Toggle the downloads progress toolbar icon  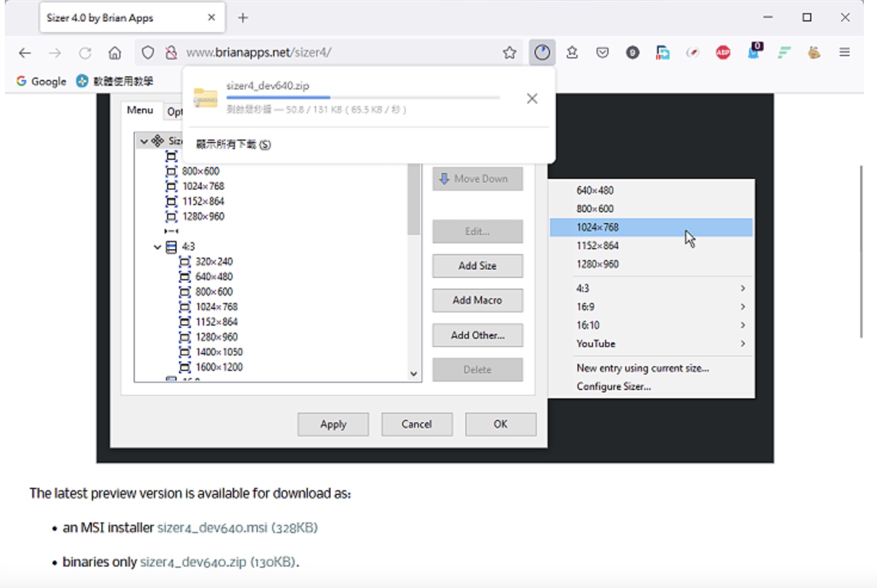click(x=542, y=52)
